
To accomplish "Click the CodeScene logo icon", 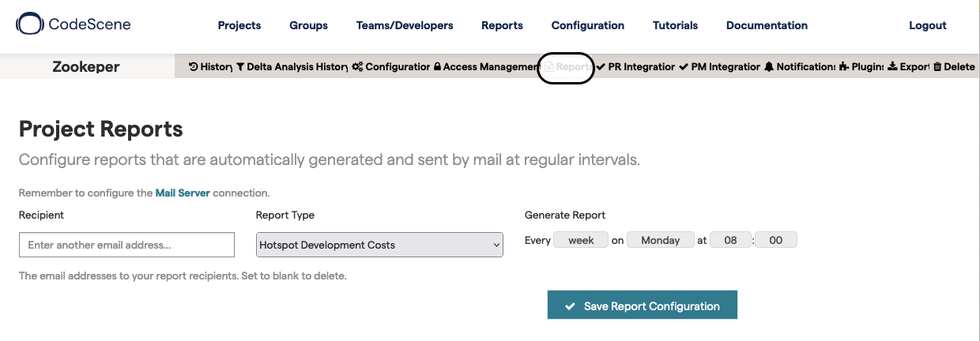I will coord(30,24).
